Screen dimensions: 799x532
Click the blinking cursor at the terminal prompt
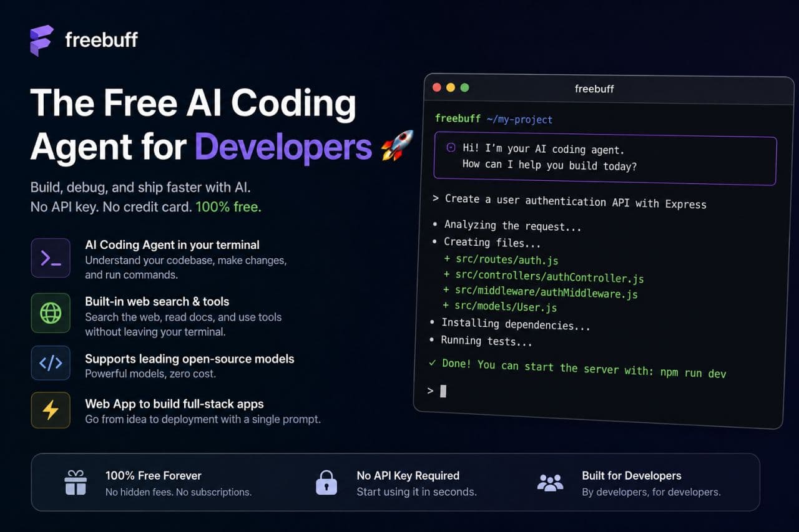(x=443, y=391)
